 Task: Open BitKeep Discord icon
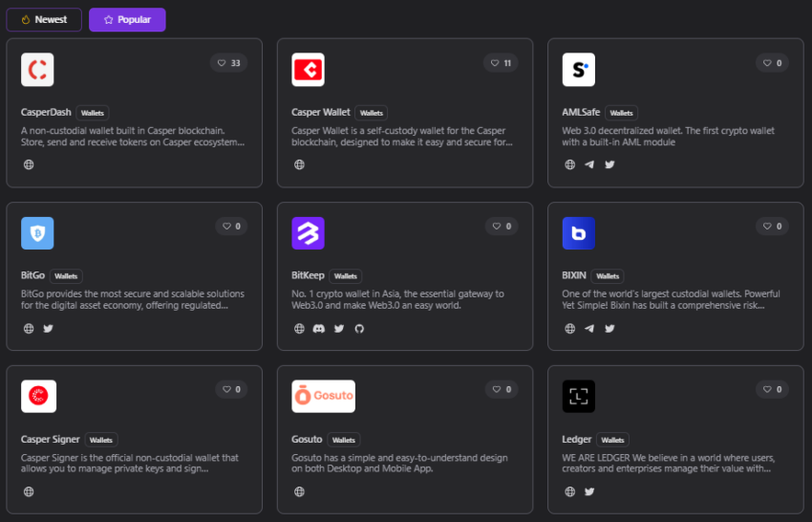point(319,329)
